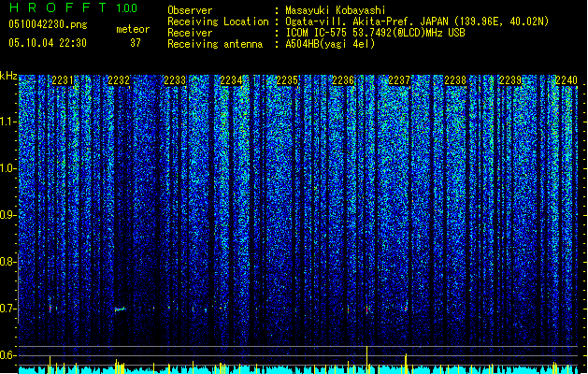This screenshot has height=374, width=588.
Task: Click the A504HB(yagi 4el) antenna value
Action: click(x=330, y=44)
